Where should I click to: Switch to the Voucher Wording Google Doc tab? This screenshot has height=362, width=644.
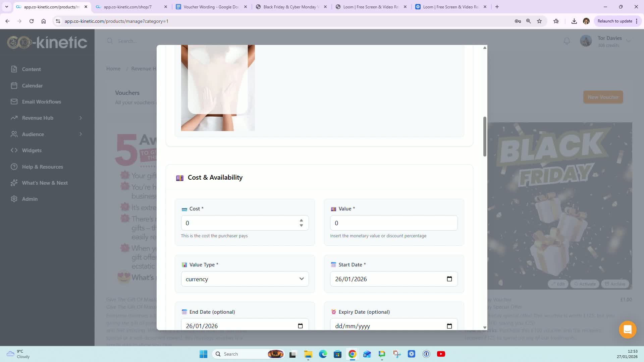click(x=211, y=7)
